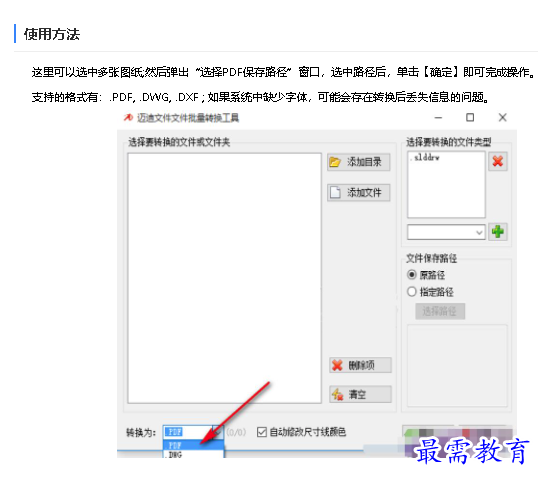The width and height of the screenshot is (538, 483).
Task: Select the .slddrw file type entry
Action: click(425, 158)
